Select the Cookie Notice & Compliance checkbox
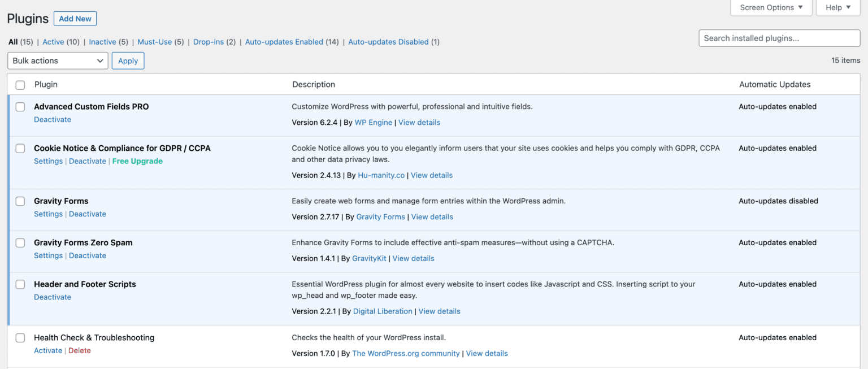868x369 pixels. (20, 149)
